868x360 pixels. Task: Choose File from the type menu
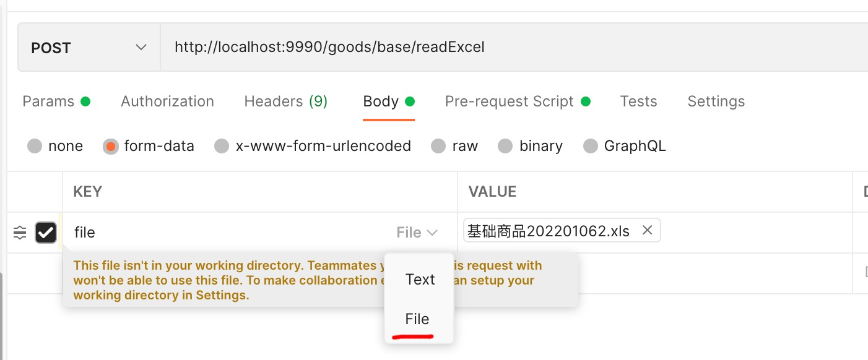click(417, 319)
